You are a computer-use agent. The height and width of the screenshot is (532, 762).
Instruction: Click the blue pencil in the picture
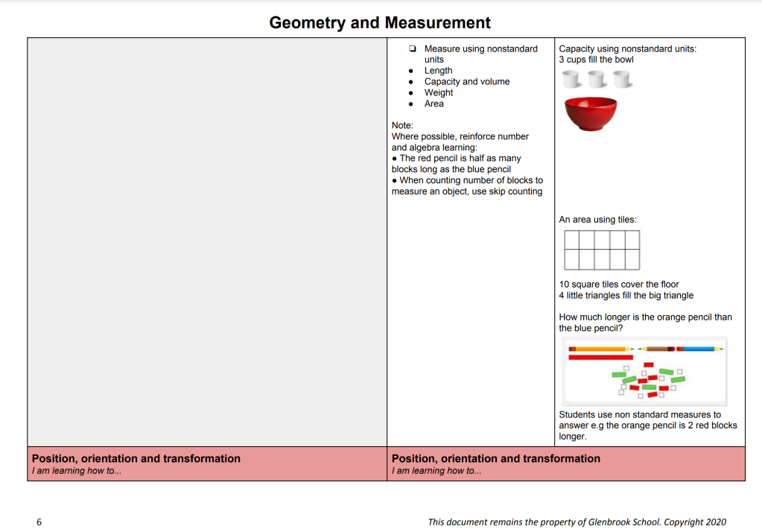[702, 349]
